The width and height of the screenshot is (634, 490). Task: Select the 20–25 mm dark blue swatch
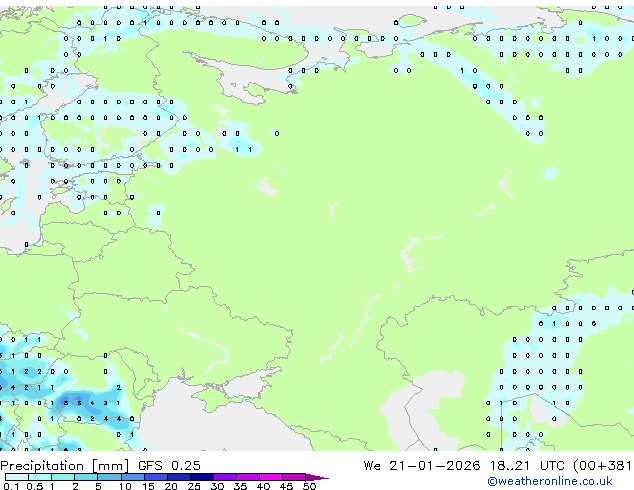(179, 477)
